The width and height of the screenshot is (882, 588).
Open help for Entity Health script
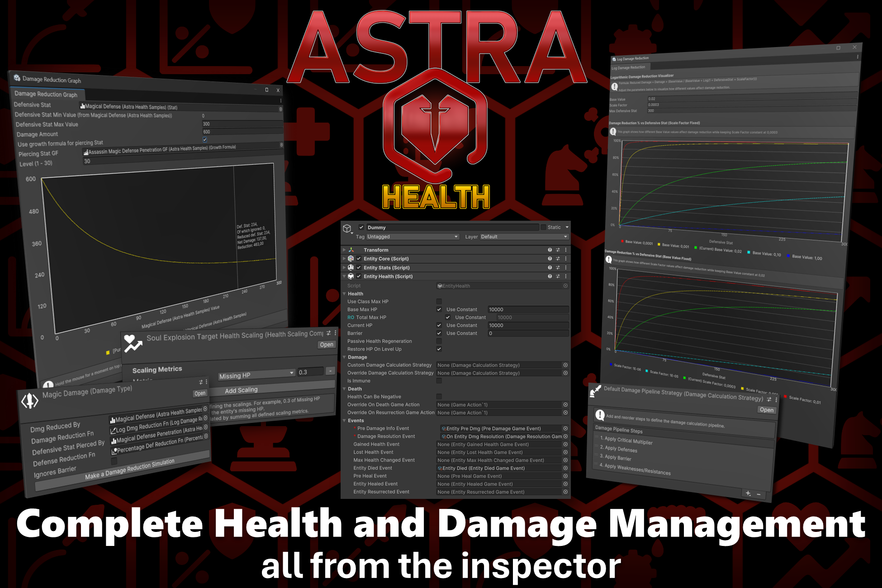click(550, 276)
